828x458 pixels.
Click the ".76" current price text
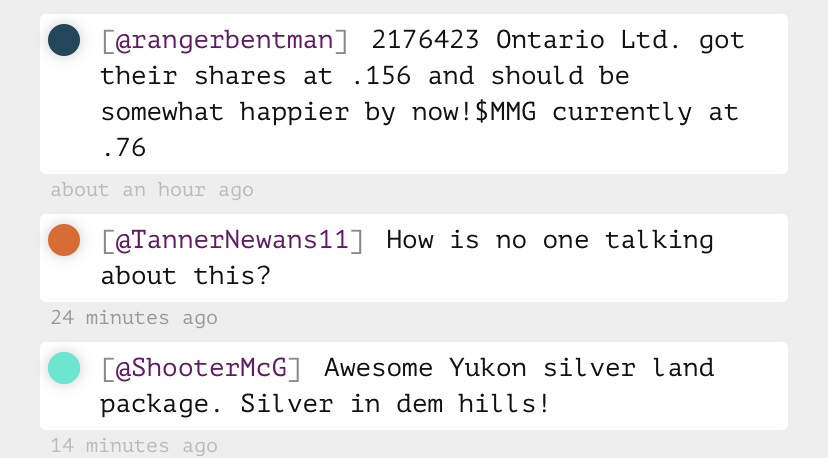pos(124,148)
